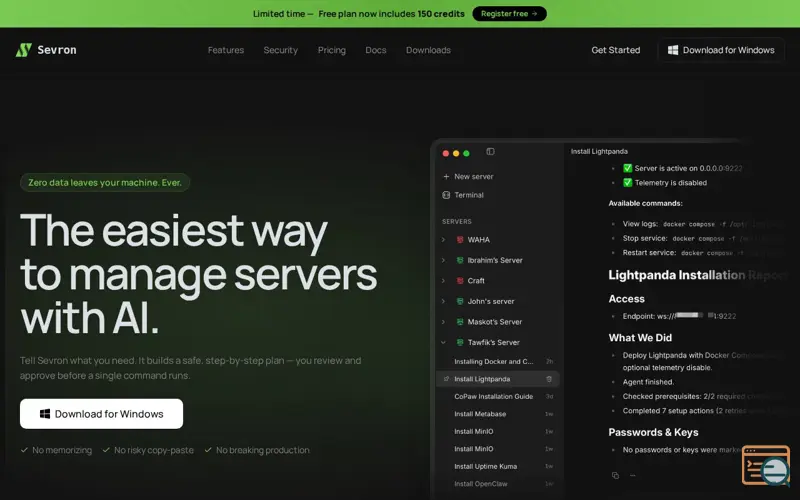This screenshot has width=800, height=500.
Task: Click Windows logo in header download button
Action: click(673, 50)
